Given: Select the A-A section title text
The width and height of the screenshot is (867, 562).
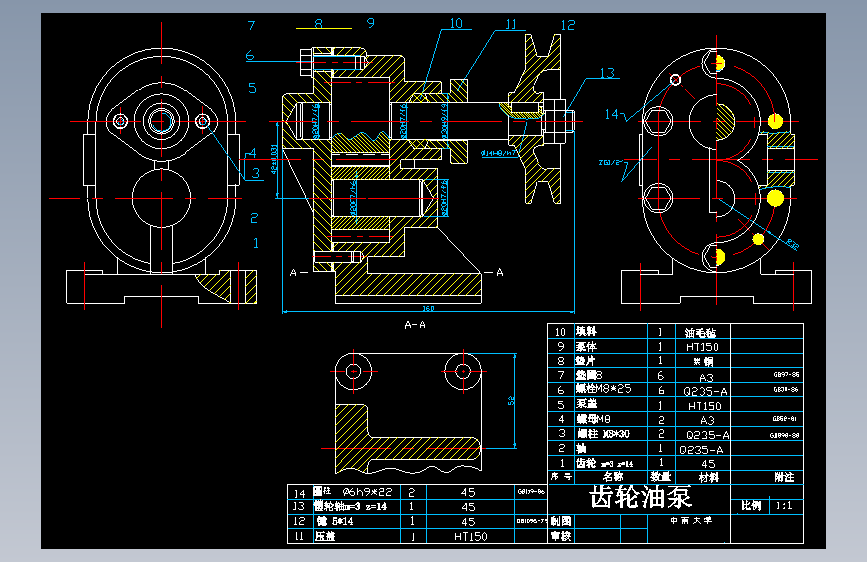Looking at the screenshot, I should point(415,325).
